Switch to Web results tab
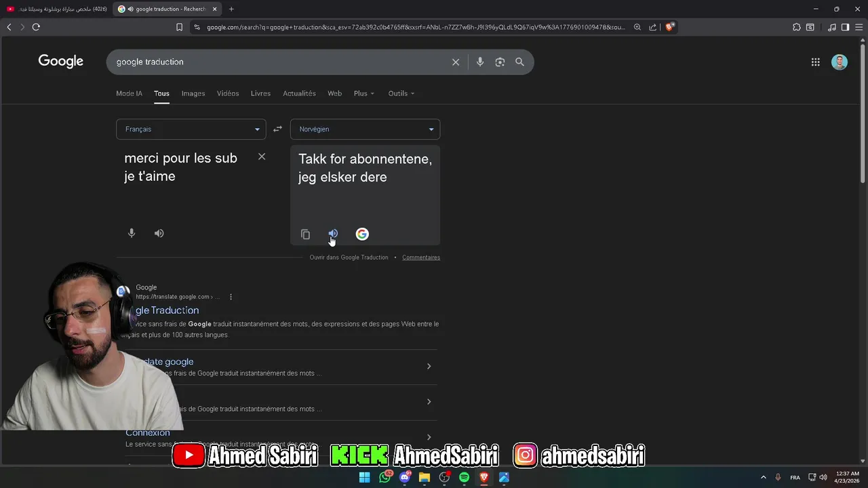The width and height of the screenshot is (868, 488). [334, 94]
